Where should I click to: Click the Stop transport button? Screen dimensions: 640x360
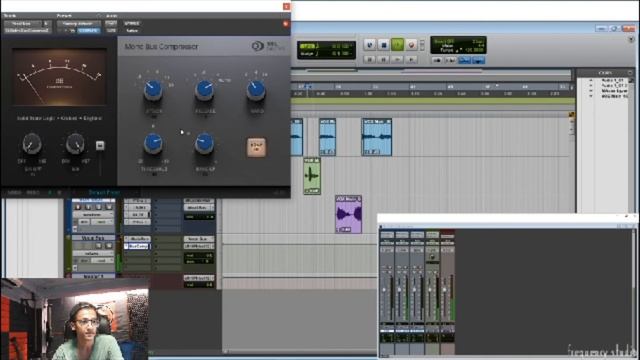click(384, 44)
